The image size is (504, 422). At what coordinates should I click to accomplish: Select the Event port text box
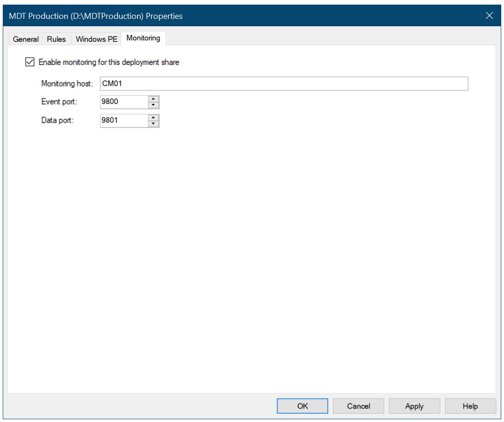click(x=122, y=102)
